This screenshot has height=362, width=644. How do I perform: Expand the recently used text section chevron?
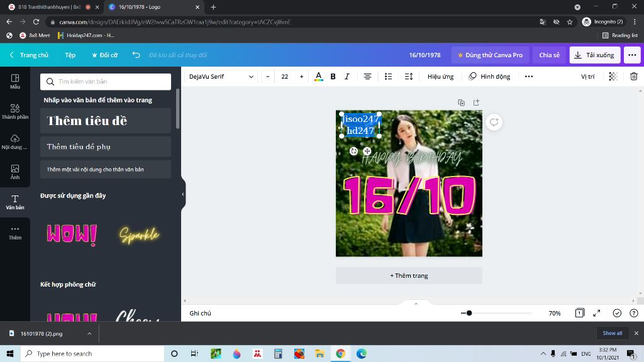tap(182, 194)
